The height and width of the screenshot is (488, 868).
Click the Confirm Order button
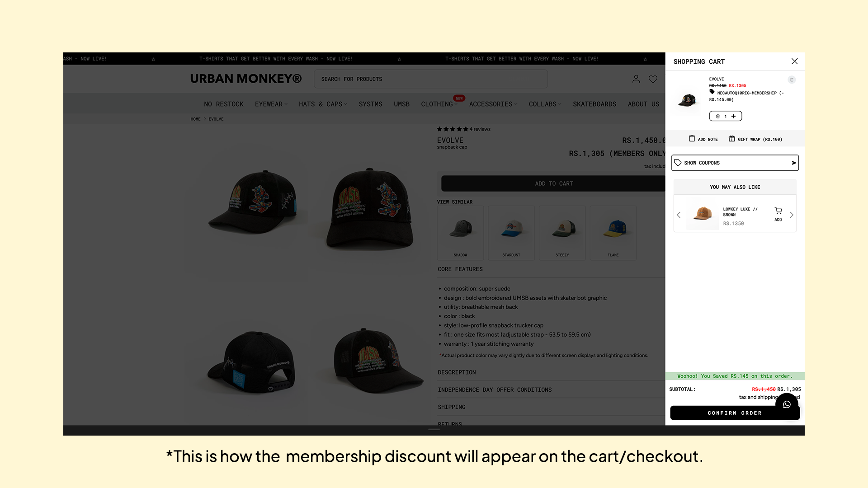(735, 413)
